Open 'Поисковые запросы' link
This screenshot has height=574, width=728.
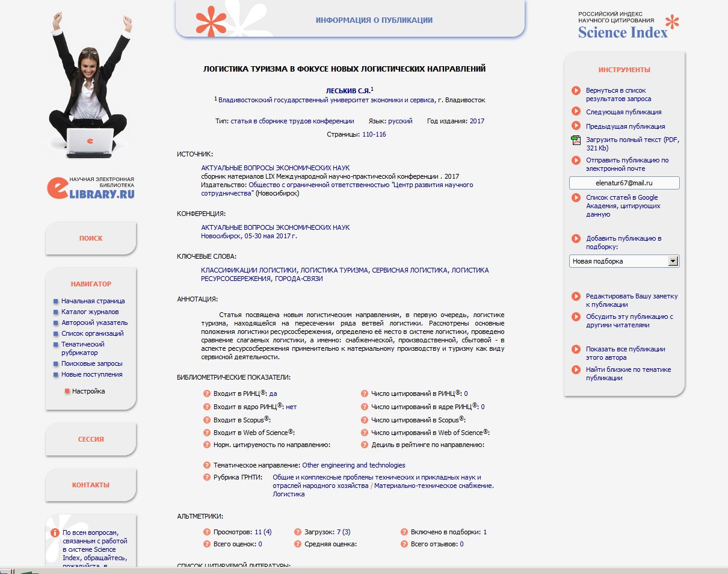point(91,363)
